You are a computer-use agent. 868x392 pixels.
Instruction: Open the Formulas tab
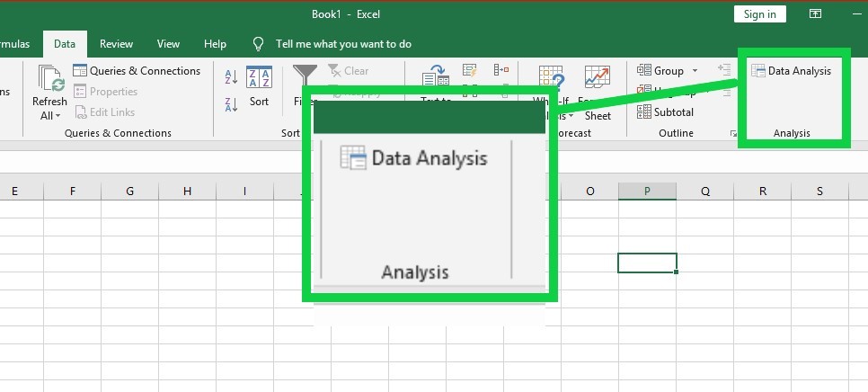tap(15, 44)
